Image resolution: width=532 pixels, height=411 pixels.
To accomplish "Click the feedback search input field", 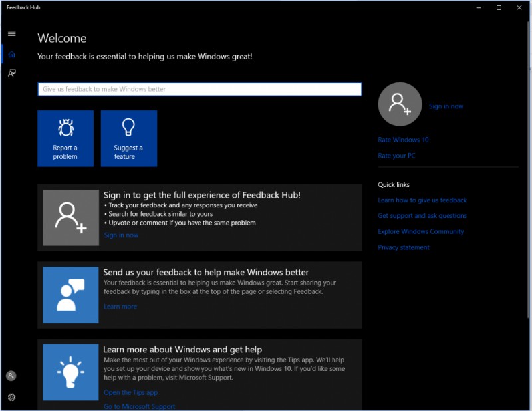I will point(199,89).
